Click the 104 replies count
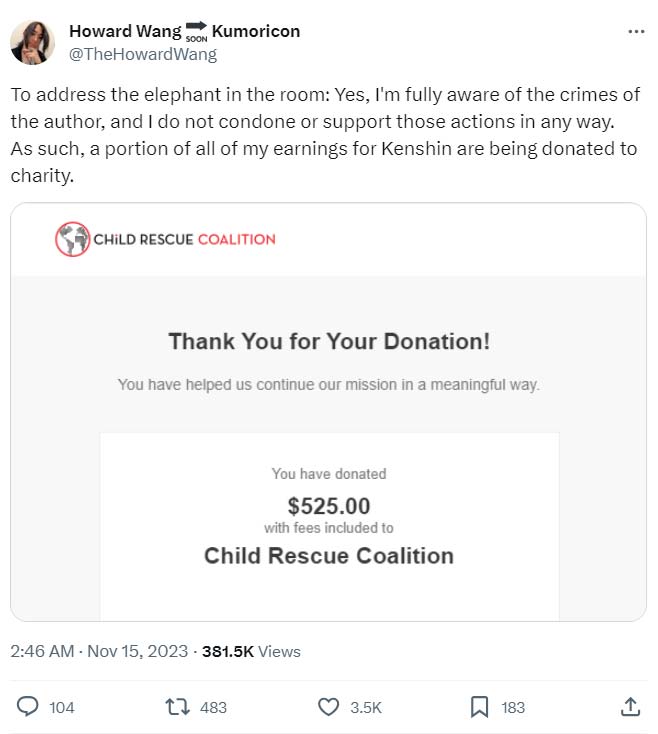 (62, 707)
